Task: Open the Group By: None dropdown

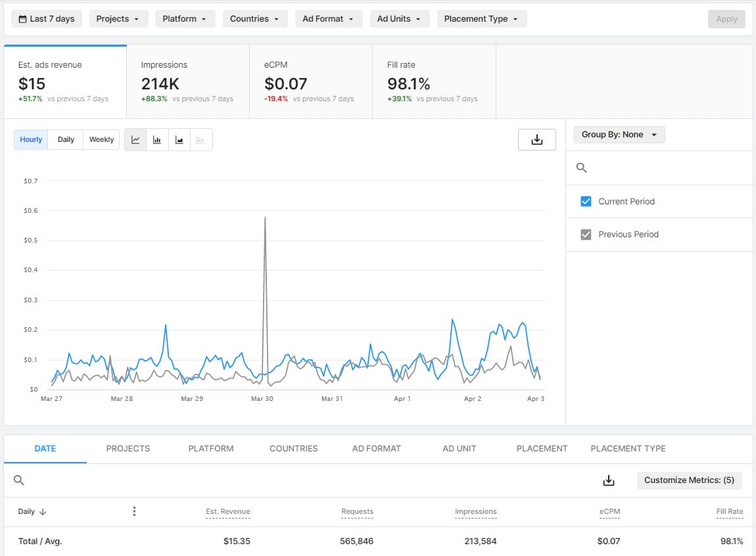Action: pyautogui.click(x=619, y=135)
